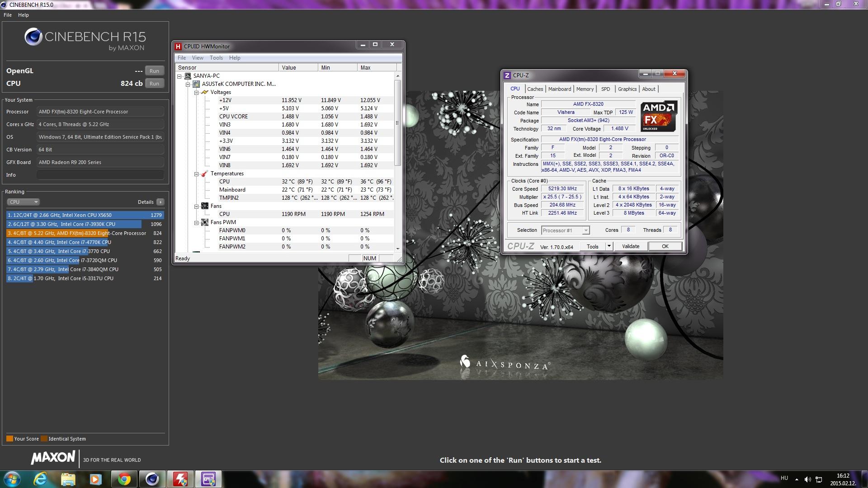Image resolution: width=868 pixels, height=488 pixels.
Task: Show hidden tray icons arrow
Action: (x=797, y=479)
